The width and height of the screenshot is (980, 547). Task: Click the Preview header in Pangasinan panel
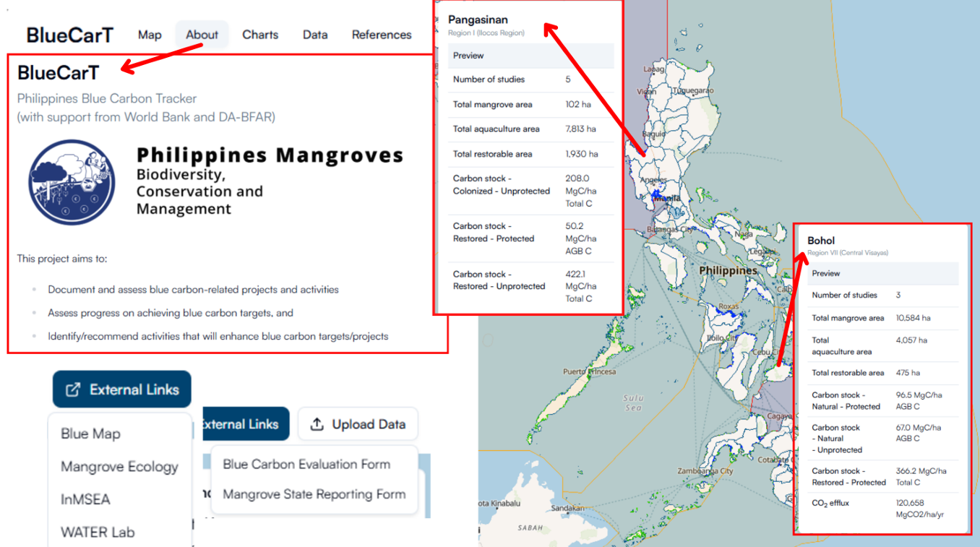click(x=468, y=56)
